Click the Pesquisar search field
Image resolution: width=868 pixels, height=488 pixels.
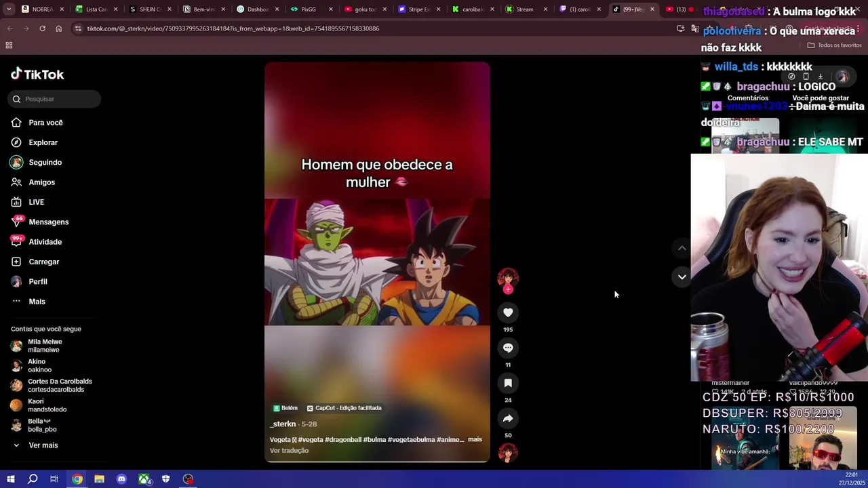pos(54,99)
